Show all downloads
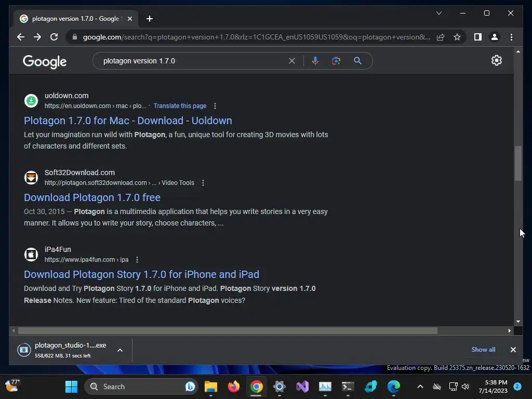The image size is (532, 399). click(x=483, y=350)
